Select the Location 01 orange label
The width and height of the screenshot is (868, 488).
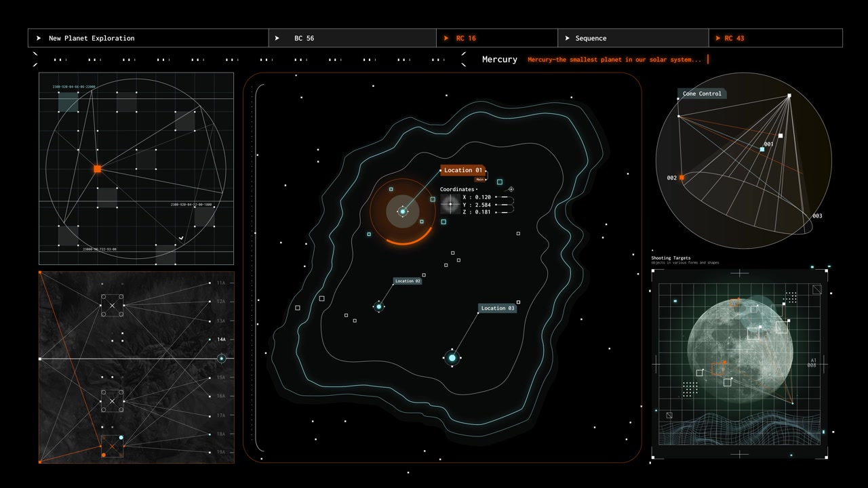[x=463, y=170]
